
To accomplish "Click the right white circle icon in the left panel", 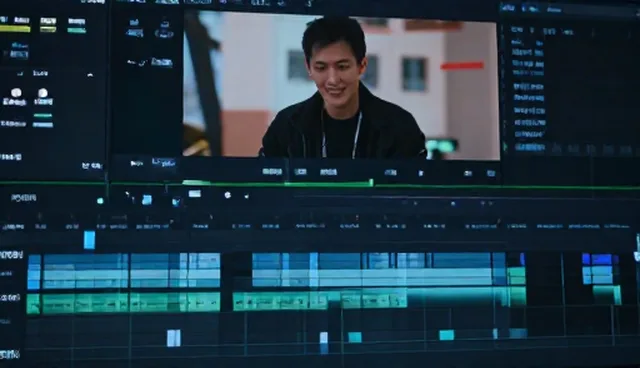I will click(x=43, y=93).
